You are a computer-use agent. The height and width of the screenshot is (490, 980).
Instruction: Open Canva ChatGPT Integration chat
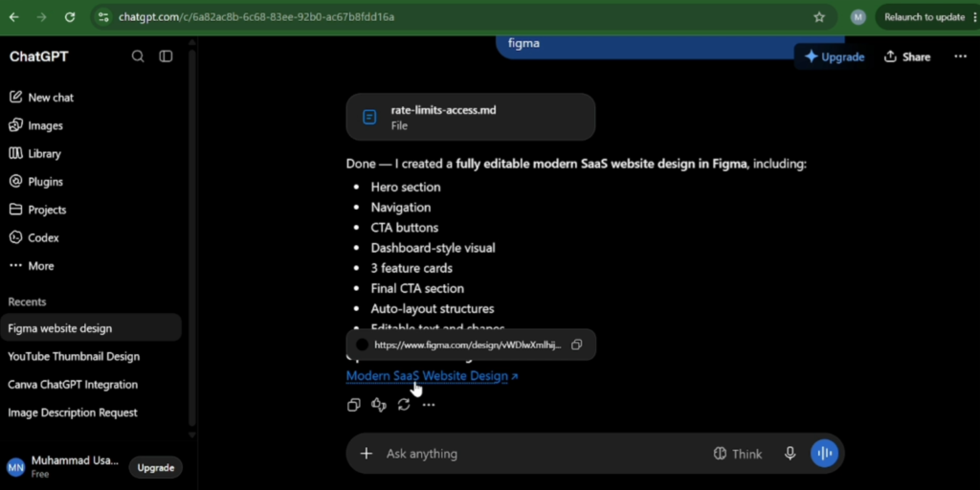click(x=91, y=385)
